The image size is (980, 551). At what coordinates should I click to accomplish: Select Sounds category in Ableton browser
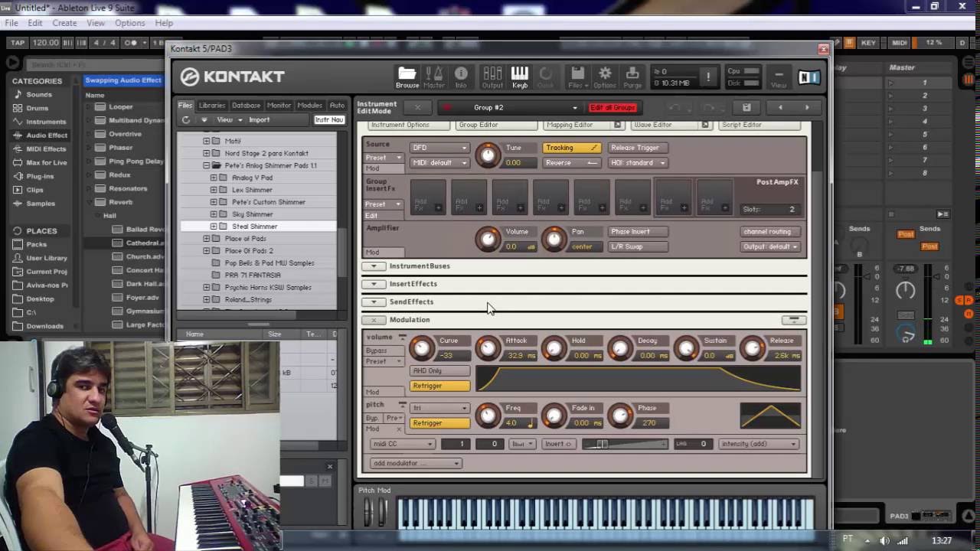(39, 95)
